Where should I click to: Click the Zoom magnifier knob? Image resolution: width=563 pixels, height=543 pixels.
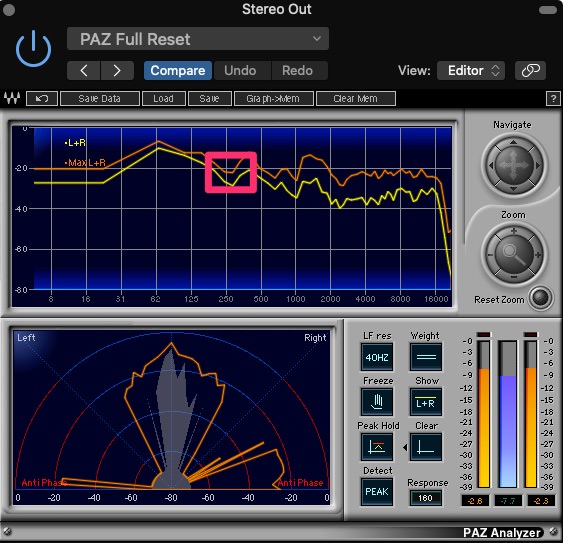(513, 254)
